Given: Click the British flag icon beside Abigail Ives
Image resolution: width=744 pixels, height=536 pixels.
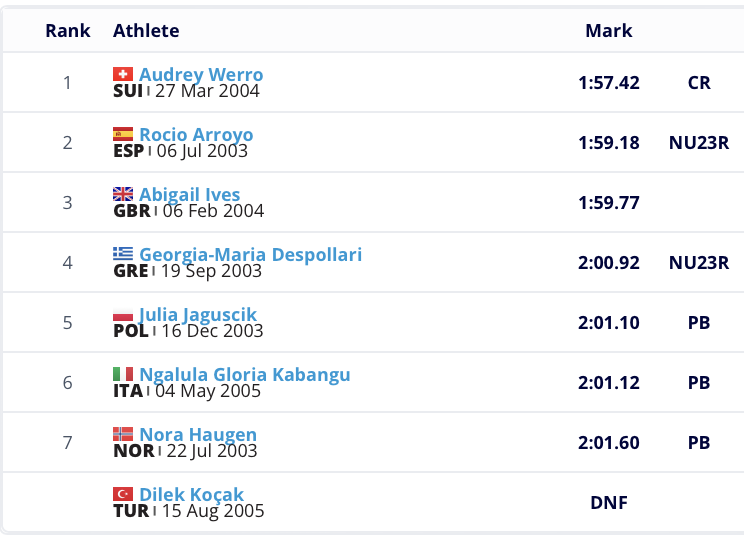Looking at the screenshot, I should 123,194.
